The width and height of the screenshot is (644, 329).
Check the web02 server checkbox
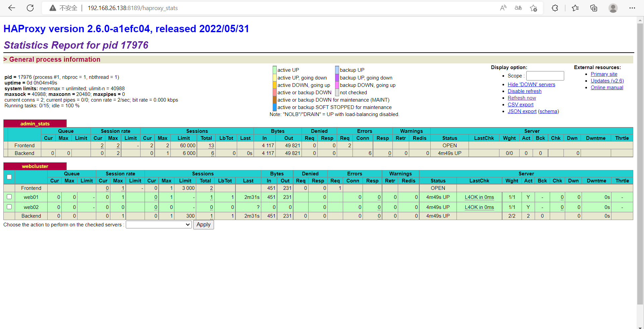click(x=9, y=207)
